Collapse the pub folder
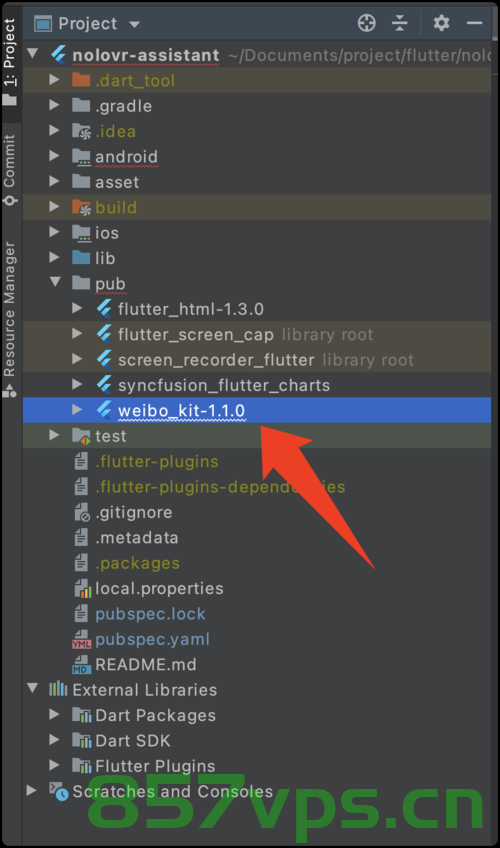Viewport: 500px width, 848px height. pyautogui.click(x=55, y=281)
